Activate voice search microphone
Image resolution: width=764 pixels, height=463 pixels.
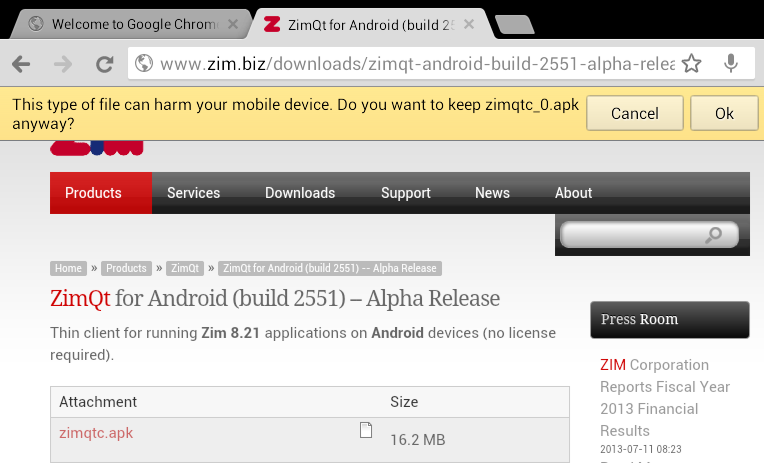(x=731, y=64)
